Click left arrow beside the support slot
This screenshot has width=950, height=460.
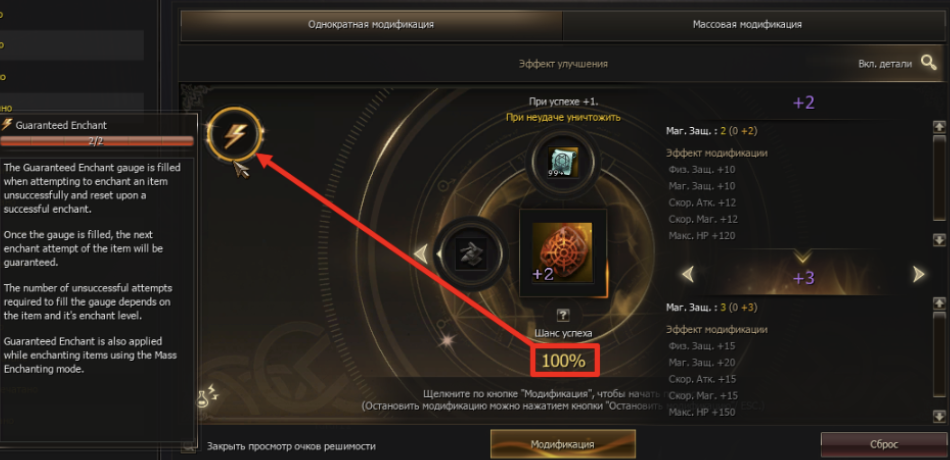click(x=421, y=253)
